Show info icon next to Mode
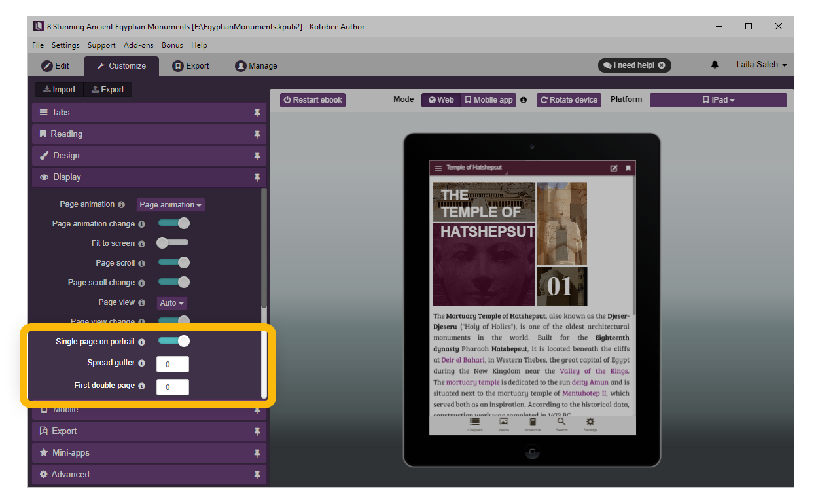The width and height of the screenshot is (818, 504). click(524, 100)
